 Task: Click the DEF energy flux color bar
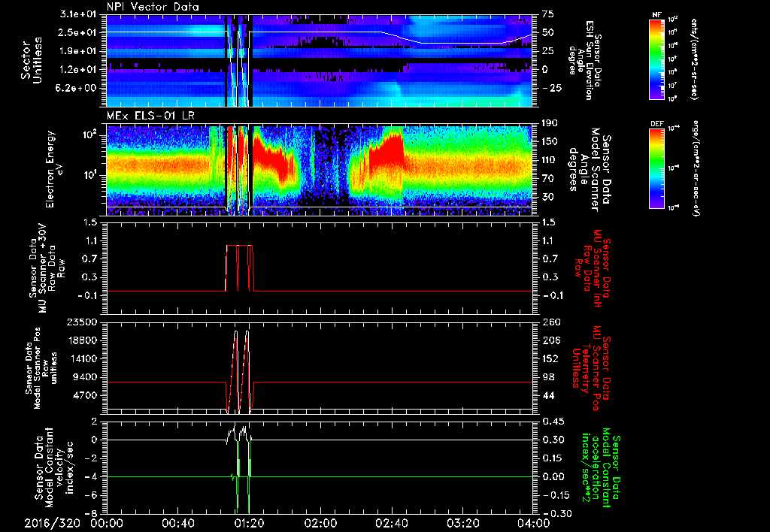(x=656, y=168)
